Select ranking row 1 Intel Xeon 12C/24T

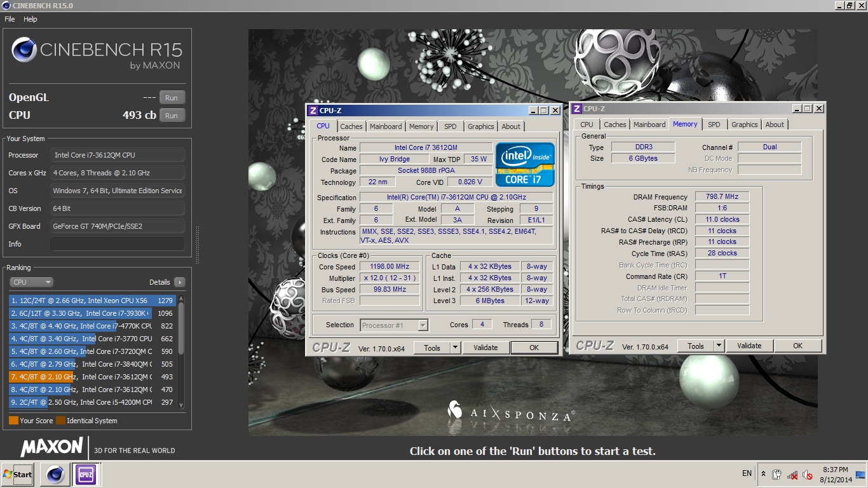coord(93,301)
